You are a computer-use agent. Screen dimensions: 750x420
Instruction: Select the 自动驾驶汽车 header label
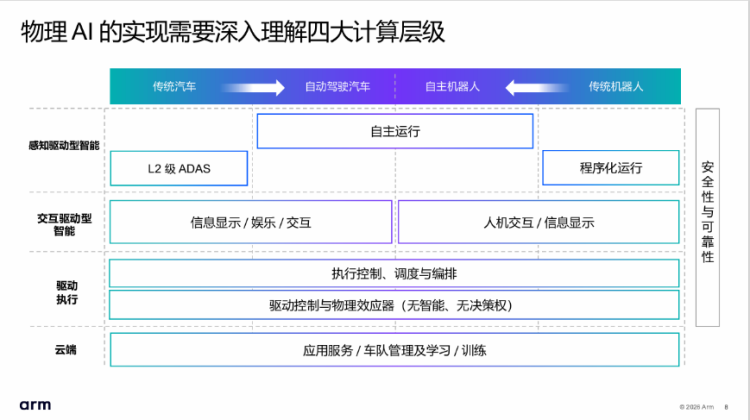tap(337, 87)
